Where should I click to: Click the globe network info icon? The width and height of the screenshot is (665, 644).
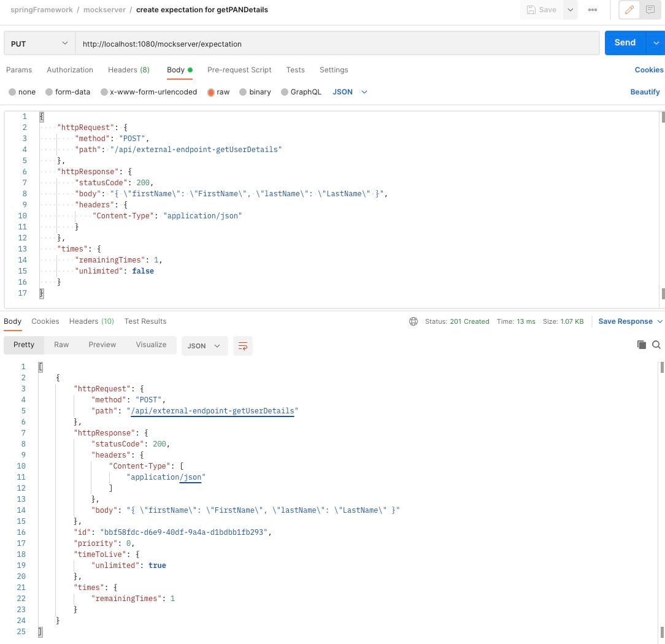tap(413, 321)
